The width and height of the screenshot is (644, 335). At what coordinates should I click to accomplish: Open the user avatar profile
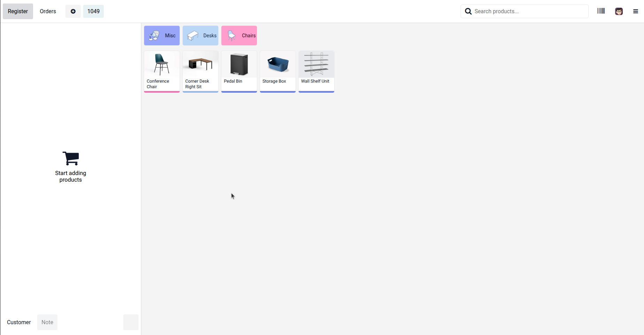tap(619, 11)
